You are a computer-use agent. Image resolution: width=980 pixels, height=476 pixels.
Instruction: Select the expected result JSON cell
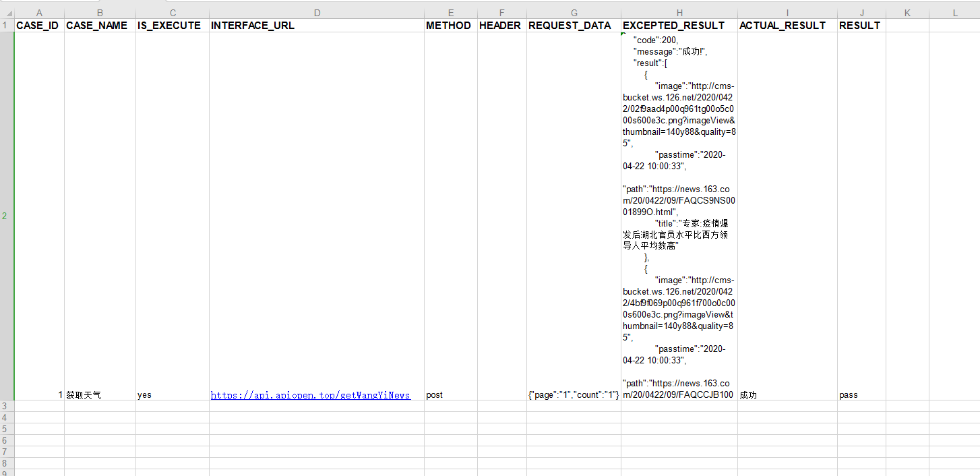pyautogui.click(x=679, y=216)
